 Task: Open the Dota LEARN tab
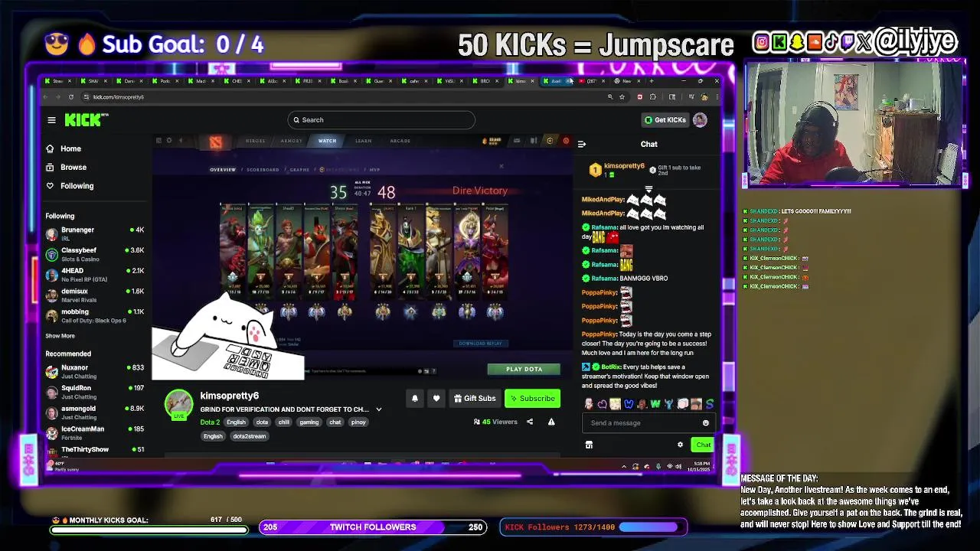(x=363, y=141)
